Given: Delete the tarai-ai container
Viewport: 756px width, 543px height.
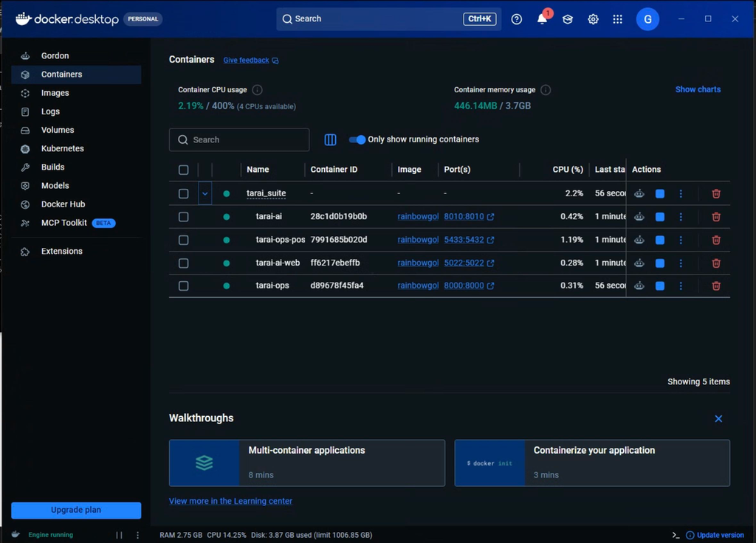Looking at the screenshot, I should [716, 217].
